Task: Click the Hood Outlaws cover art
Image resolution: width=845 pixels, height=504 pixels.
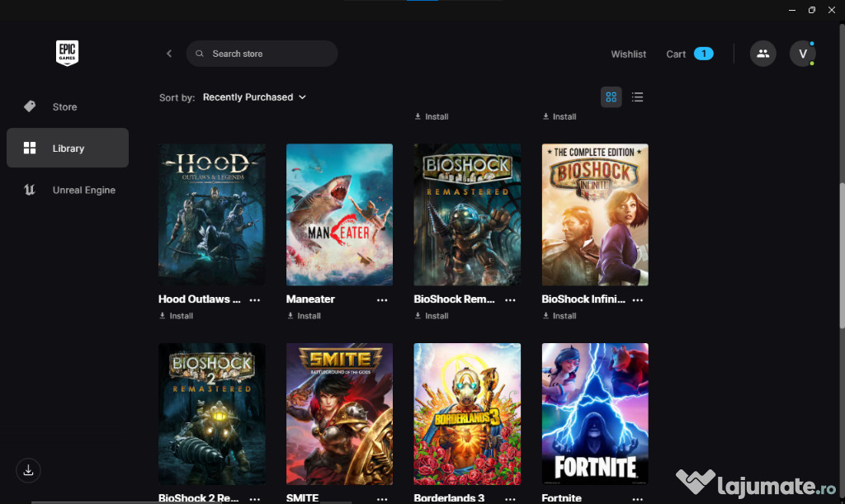Action: 212,214
